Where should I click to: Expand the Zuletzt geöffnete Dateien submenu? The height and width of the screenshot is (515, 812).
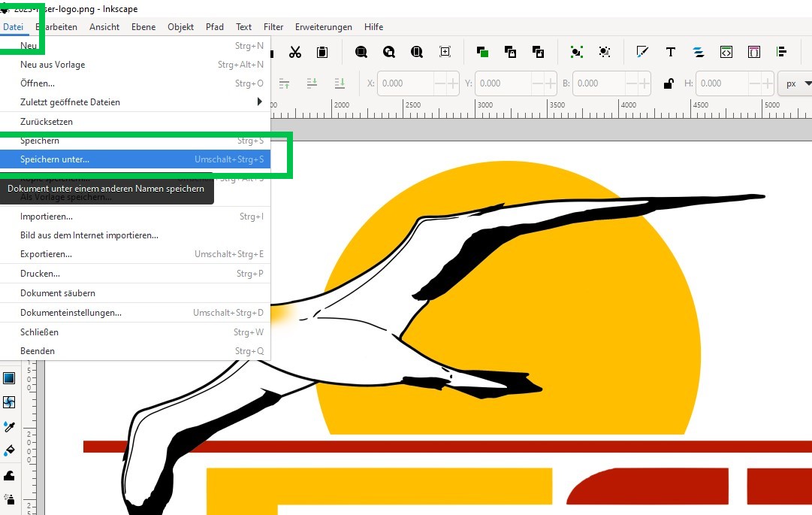click(x=135, y=102)
